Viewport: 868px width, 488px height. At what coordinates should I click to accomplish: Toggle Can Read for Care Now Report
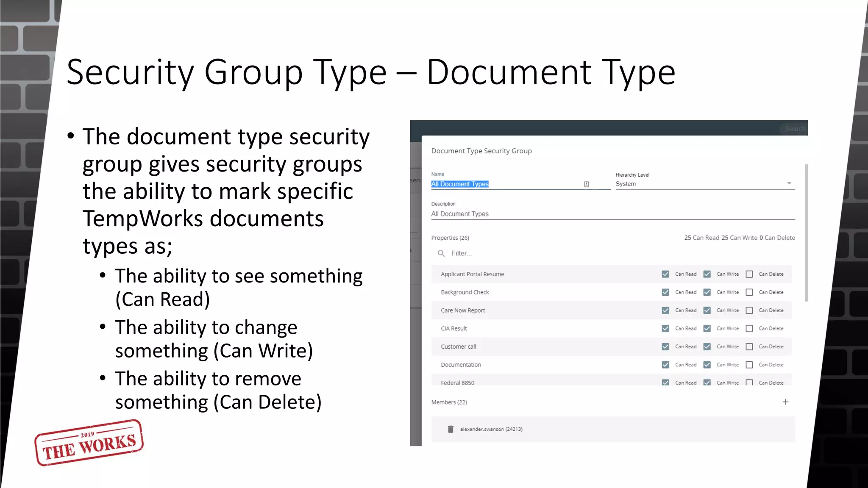[x=665, y=311]
